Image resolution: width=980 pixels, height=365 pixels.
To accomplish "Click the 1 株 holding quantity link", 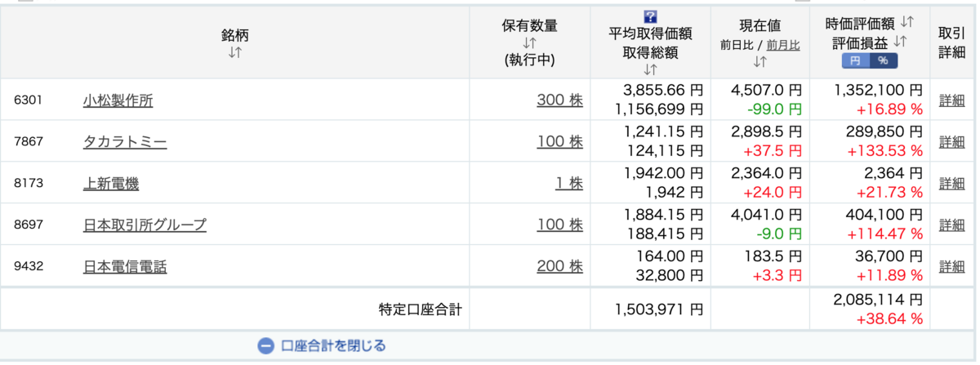I will click(x=569, y=184).
